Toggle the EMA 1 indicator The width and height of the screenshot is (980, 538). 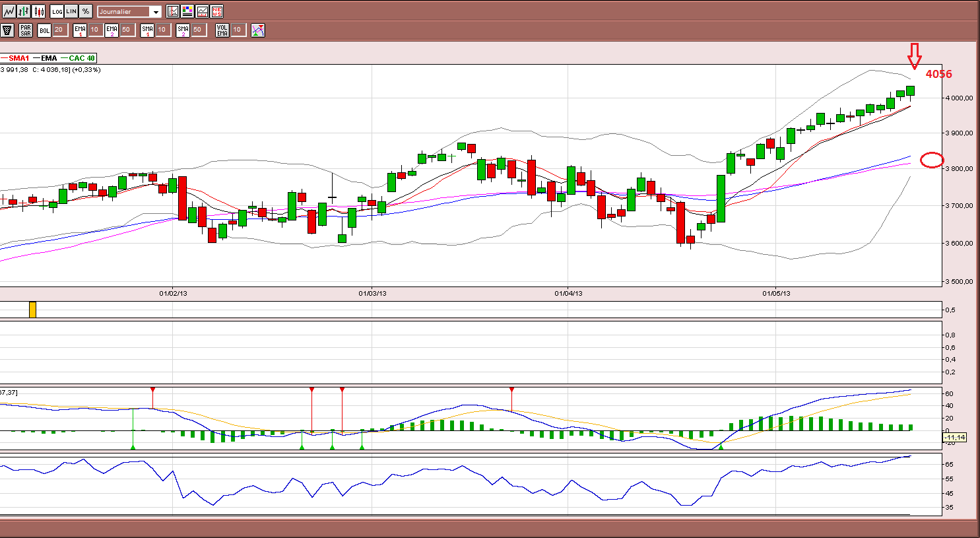80,30
